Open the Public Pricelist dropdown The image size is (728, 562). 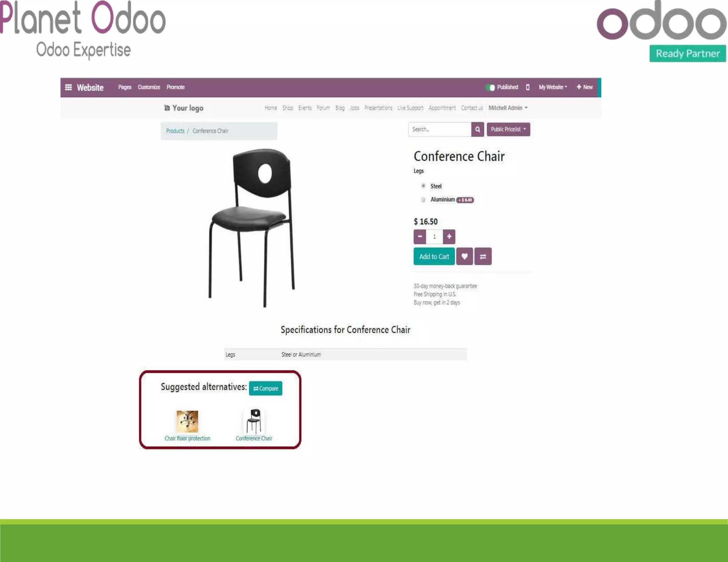pyautogui.click(x=508, y=129)
